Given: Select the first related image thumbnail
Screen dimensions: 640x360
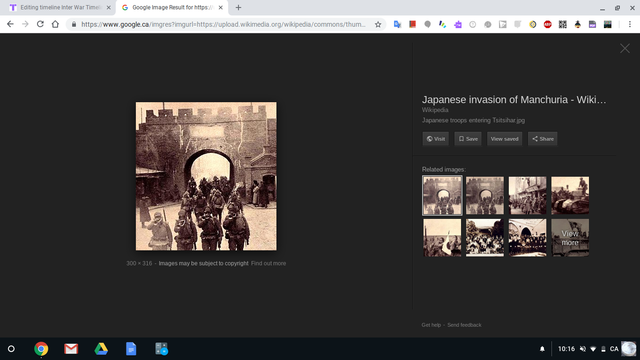Looking at the screenshot, I should (x=442, y=196).
